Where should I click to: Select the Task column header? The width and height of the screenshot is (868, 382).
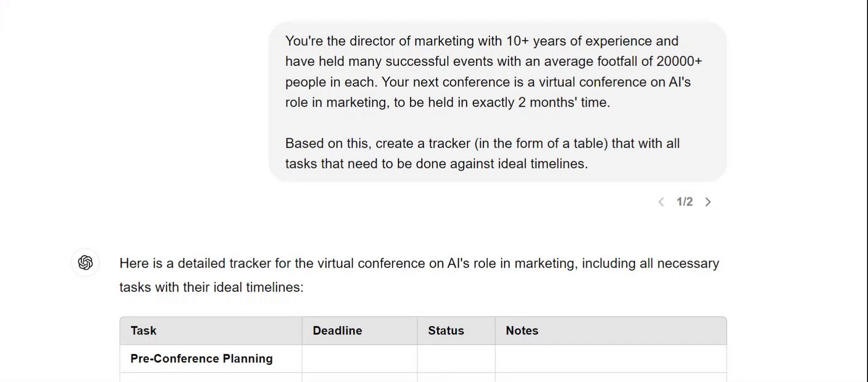tap(143, 331)
